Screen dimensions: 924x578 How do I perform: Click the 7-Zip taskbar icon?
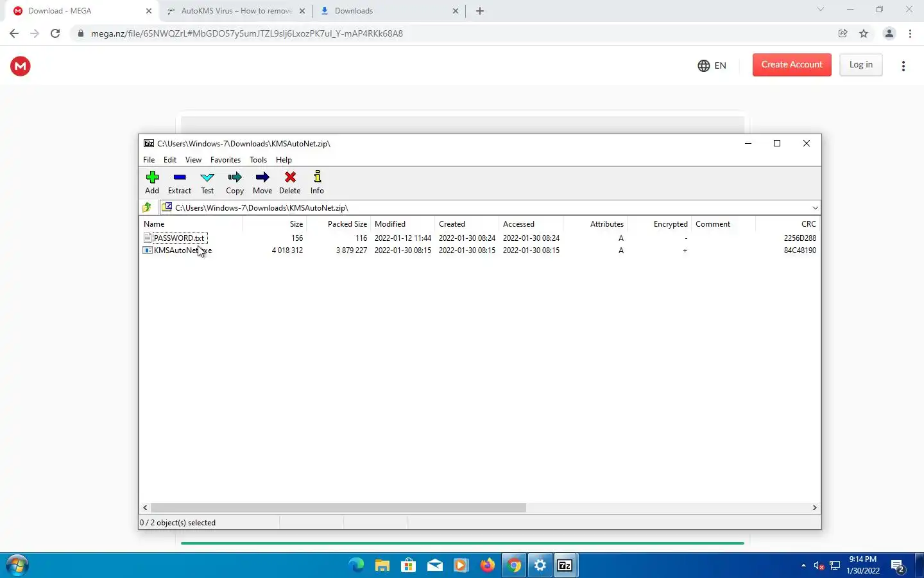coord(565,565)
